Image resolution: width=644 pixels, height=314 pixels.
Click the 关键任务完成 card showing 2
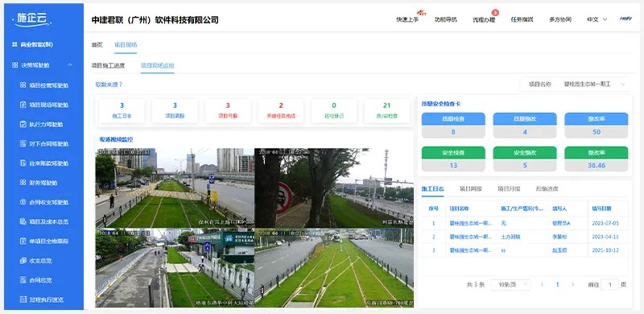(x=281, y=110)
